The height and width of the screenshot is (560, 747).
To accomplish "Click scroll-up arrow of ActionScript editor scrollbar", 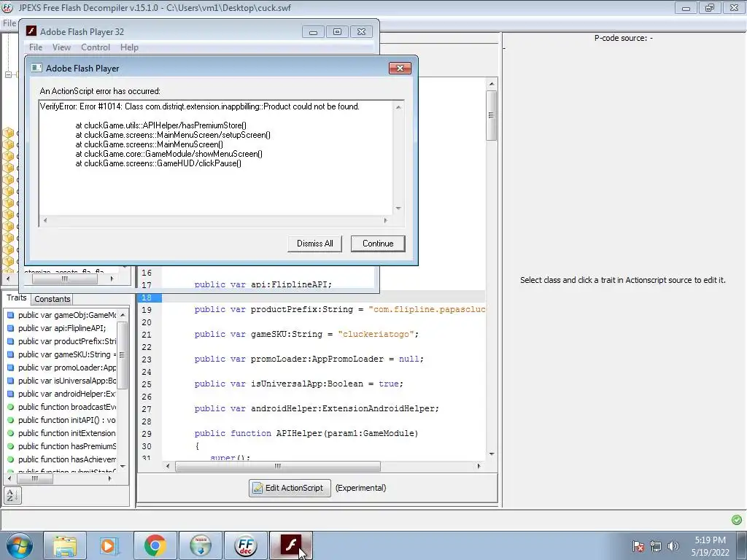I will (492, 84).
